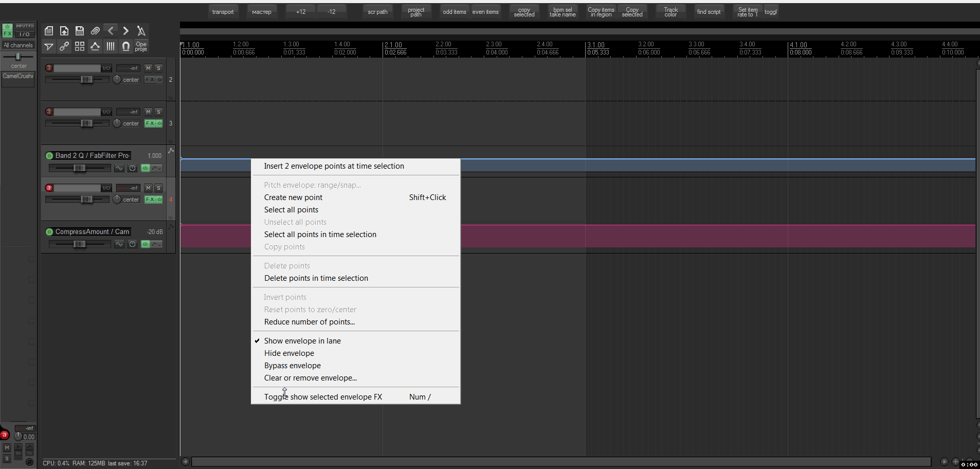The width and height of the screenshot is (980, 469).
Task: Click the 'transport' toolbar button
Action: (x=223, y=12)
